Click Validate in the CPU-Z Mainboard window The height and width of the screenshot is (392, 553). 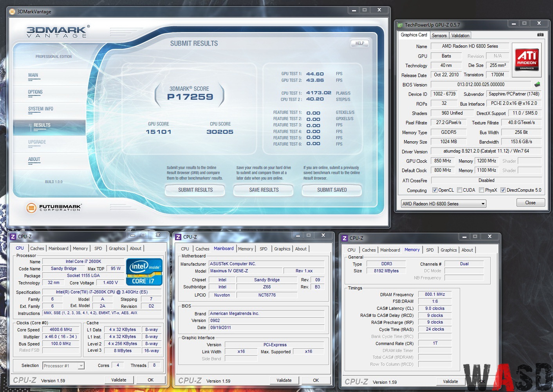(x=284, y=380)
